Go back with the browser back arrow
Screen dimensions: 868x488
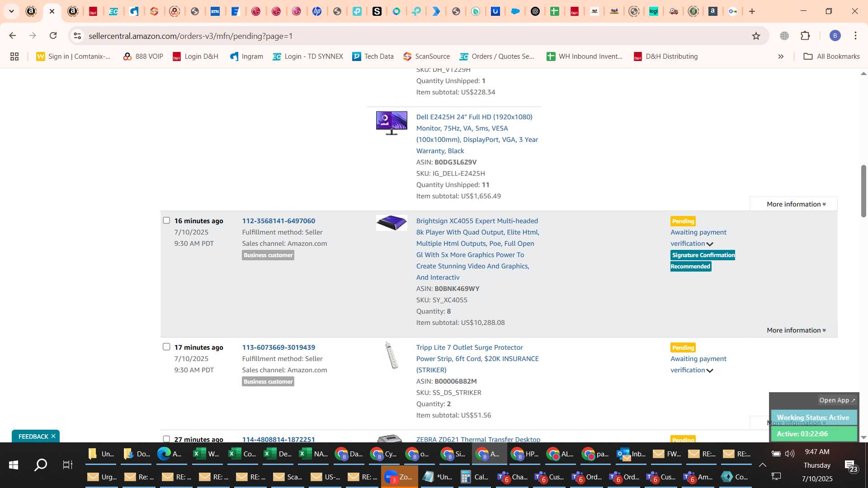pyautogui.click(x=12, y=36)
